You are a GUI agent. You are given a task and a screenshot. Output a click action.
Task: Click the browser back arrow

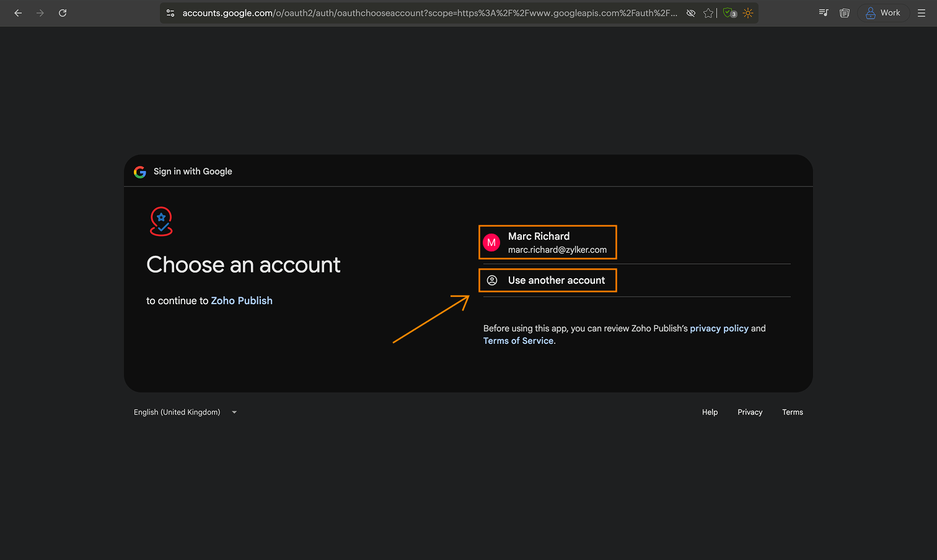point(18,13)
